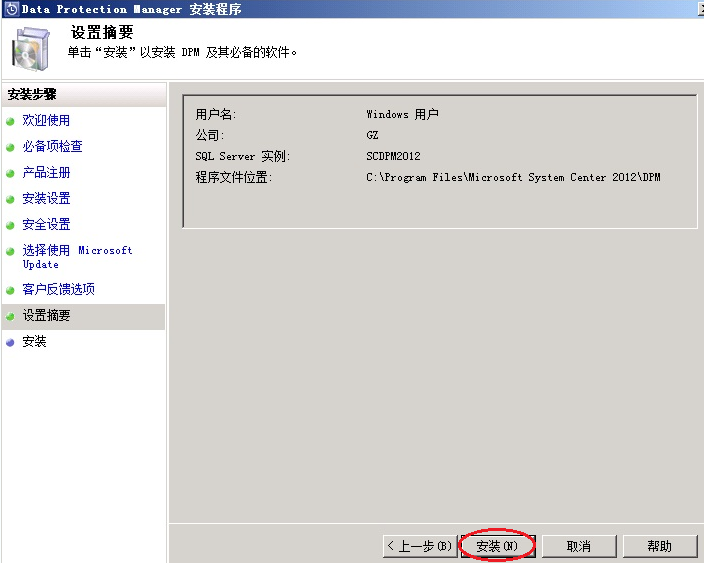Screen dimensions: 704x563
Task: Click the title bar DPM clock icon
Action: (x=12, y=9)
